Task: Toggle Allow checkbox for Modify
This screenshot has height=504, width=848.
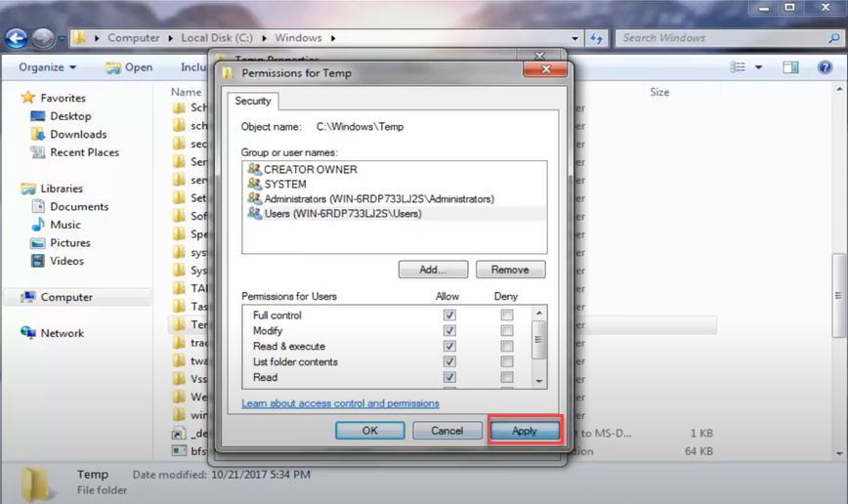Action: pos(449,330)
